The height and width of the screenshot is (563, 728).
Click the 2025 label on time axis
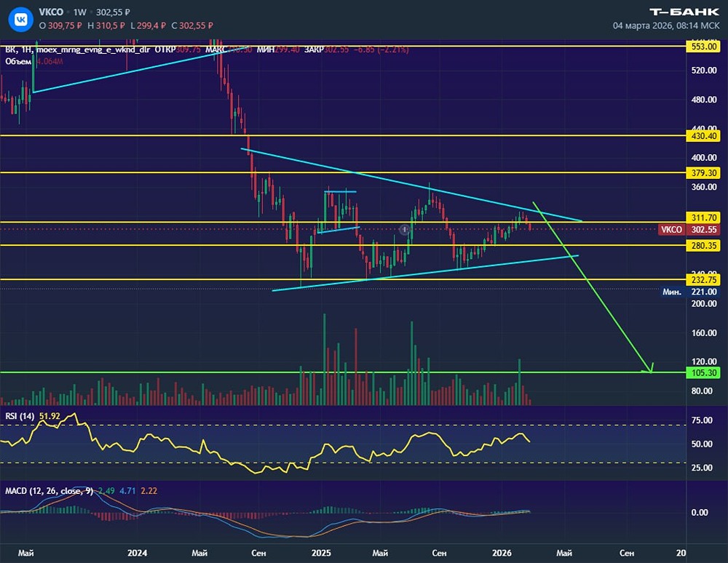pos(321,554)
